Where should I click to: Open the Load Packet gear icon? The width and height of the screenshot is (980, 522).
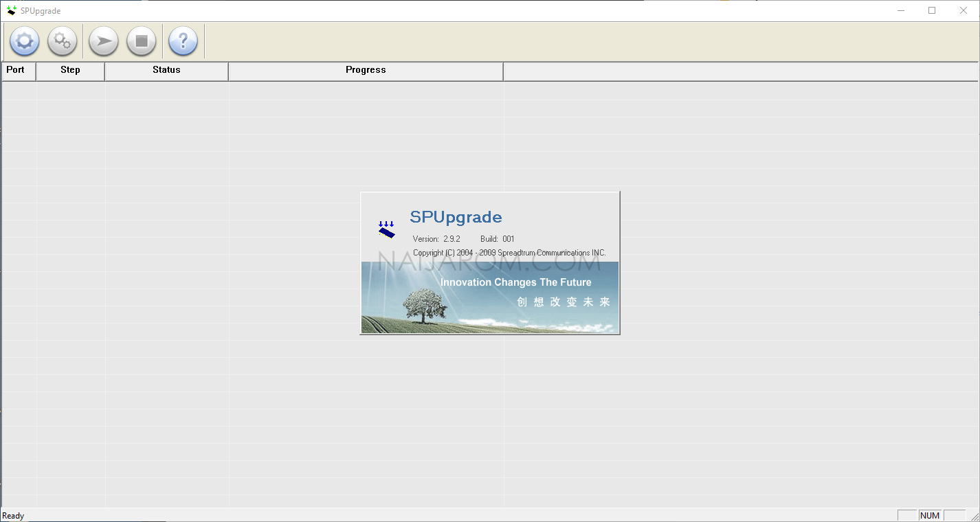[x=25, y=41]
